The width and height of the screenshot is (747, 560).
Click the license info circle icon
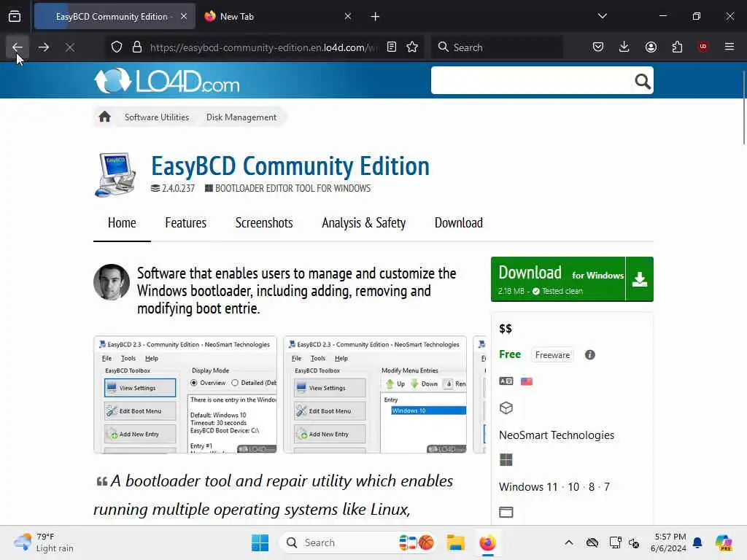[589, 355]
